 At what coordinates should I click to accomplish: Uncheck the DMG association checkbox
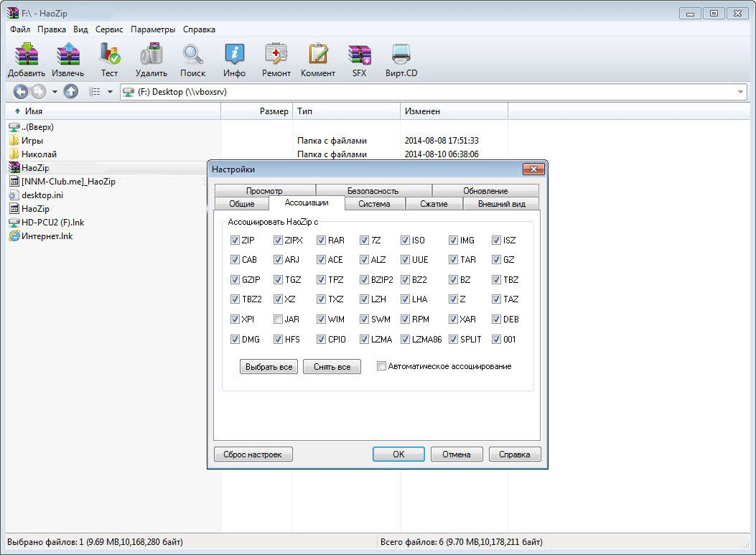235,340
